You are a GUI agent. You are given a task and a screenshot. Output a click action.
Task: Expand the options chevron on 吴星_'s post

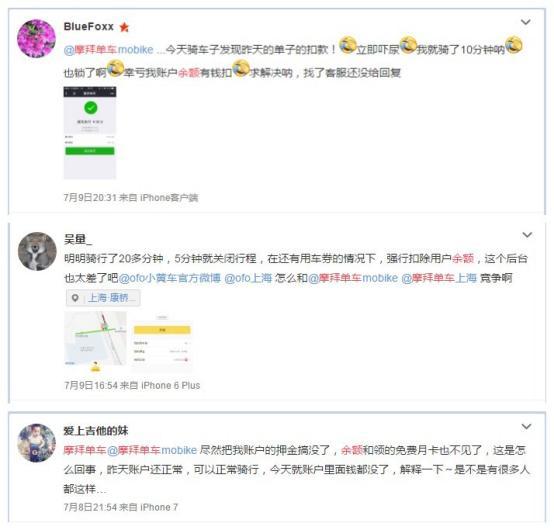(x=527, y=235)
